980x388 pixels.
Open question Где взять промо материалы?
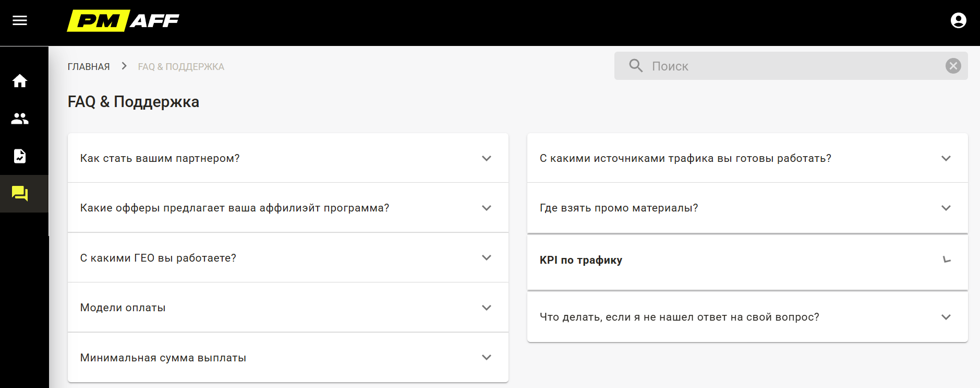click(x=619, y=208)
